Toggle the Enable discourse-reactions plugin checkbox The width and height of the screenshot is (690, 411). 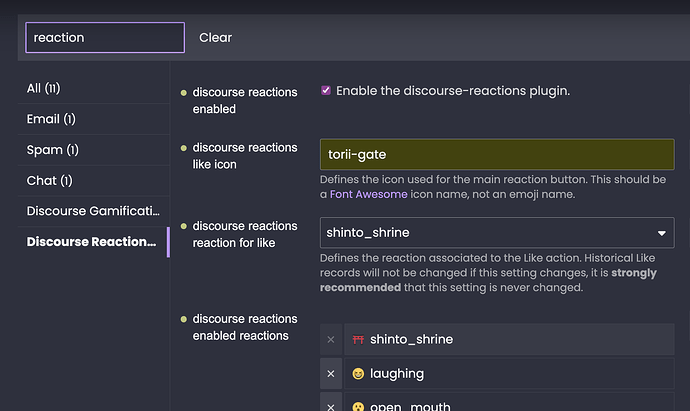point(326,90)
